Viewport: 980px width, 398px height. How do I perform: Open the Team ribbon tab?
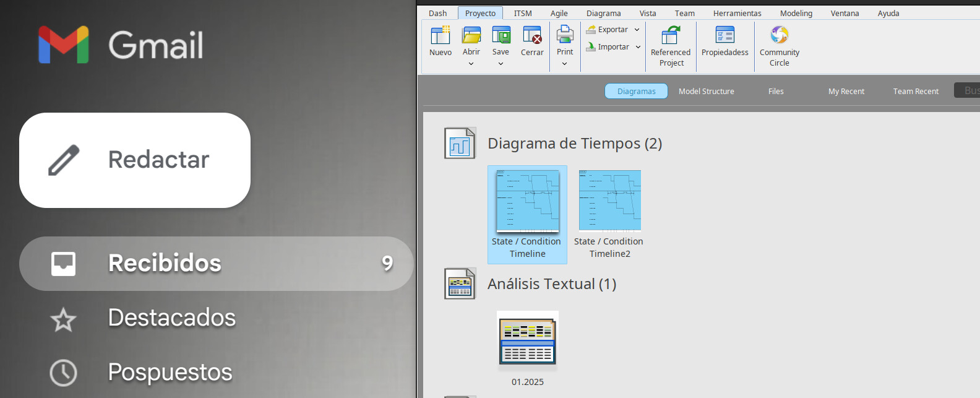[x=685, y=13]
